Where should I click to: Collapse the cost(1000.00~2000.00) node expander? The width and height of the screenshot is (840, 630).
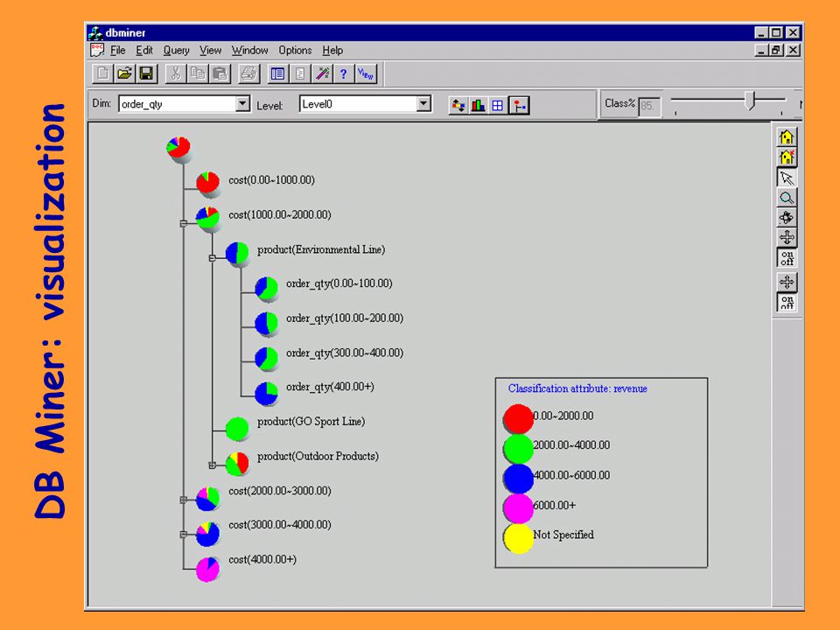183,223
